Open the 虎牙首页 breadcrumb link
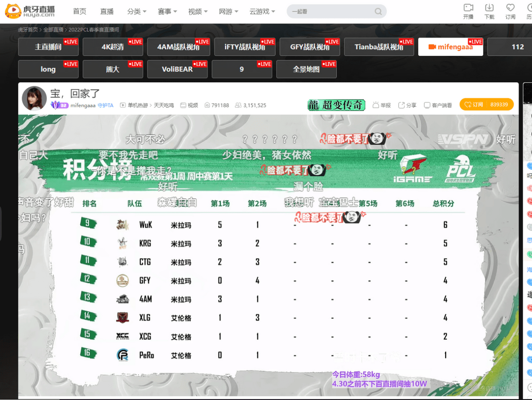 click(x=28, y=30)
